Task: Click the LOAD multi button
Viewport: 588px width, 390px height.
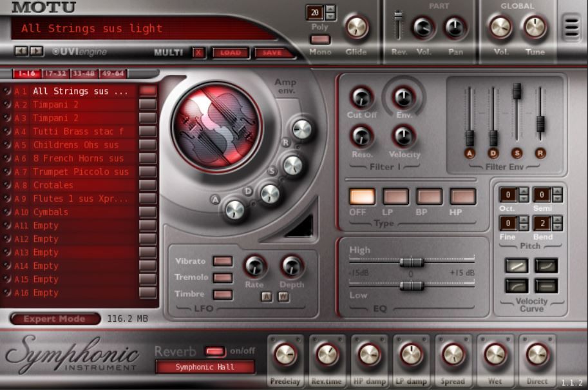Action: click(x=231, y=53)
